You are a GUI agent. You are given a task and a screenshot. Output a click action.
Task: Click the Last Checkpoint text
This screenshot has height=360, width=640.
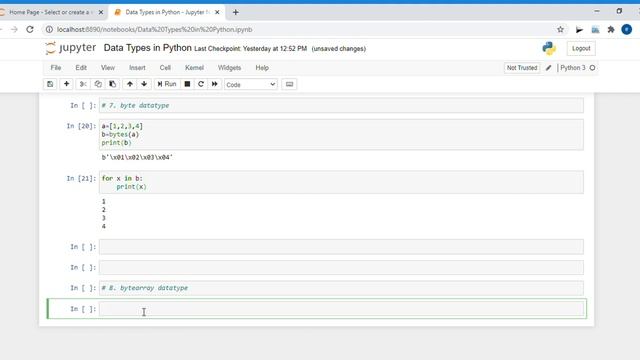click(250, 49)
